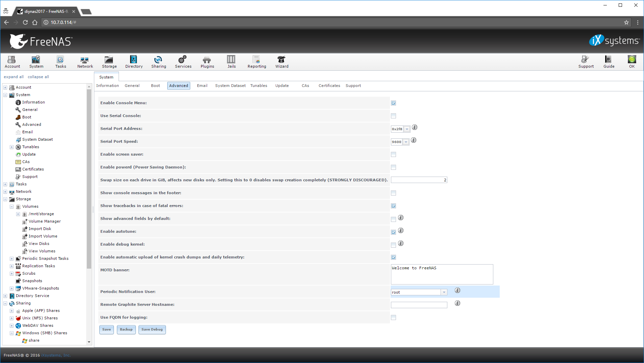Screen dimensions: 644x363
Task: Expand Account node in tree
Action: (5, 88)
